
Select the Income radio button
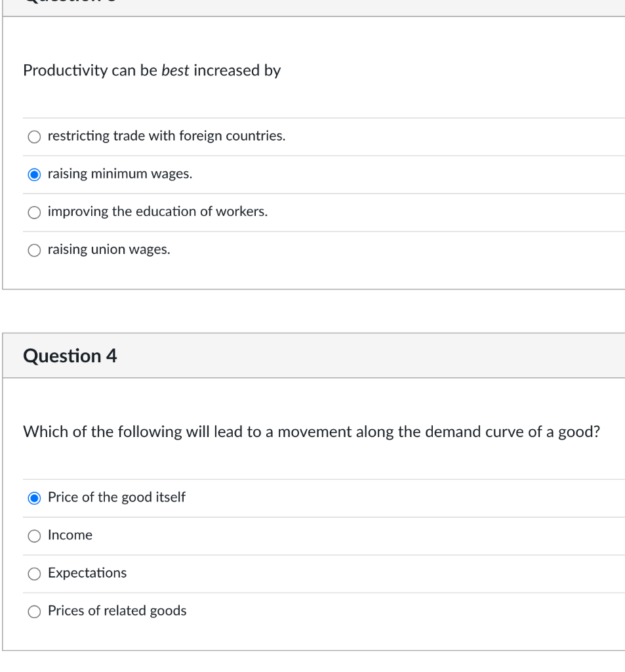point(34,536)
